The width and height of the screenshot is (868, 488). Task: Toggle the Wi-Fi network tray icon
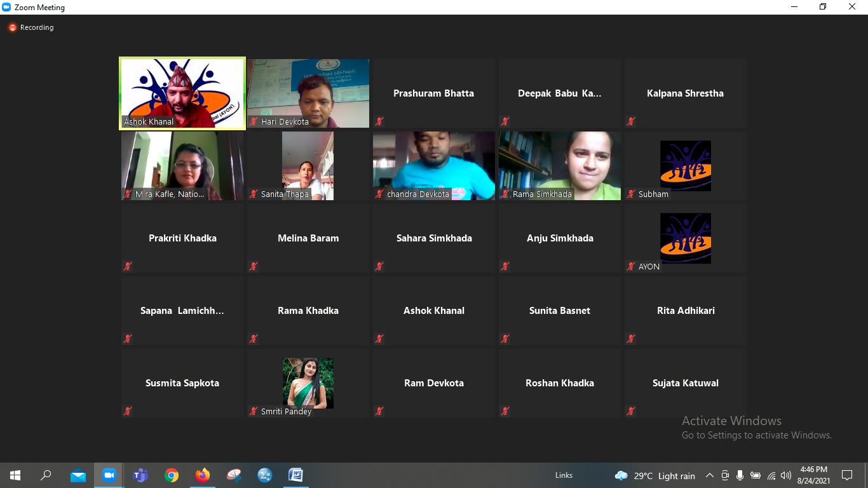[x=771, y=475]
